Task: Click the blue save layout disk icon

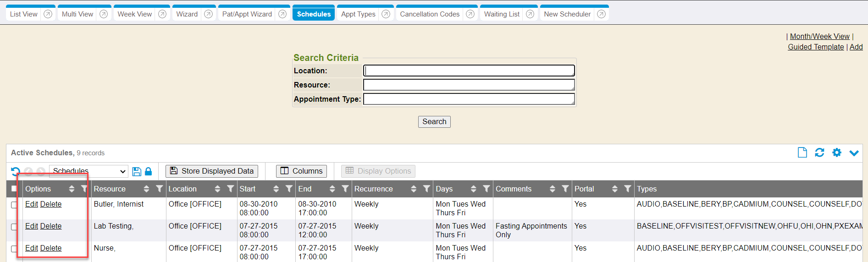Action: click(x=137, y=171)
